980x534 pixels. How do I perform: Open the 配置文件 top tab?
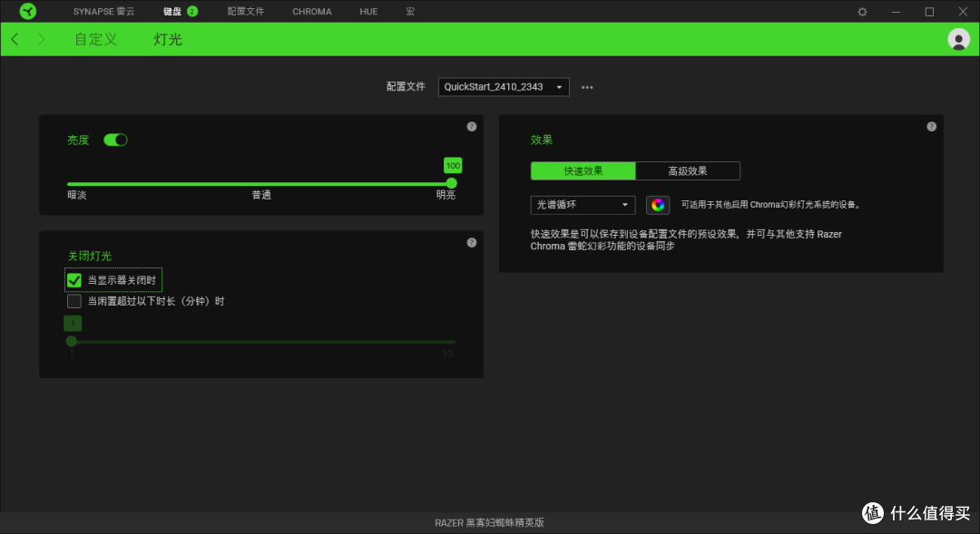point(246,11)
